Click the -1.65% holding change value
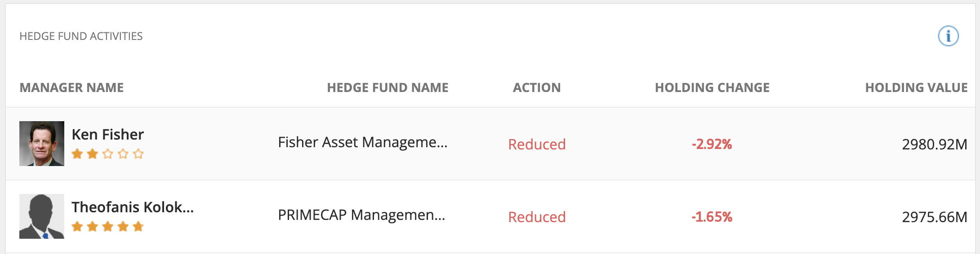This screenshot has height=254, width=980. (x=712, y=217)
